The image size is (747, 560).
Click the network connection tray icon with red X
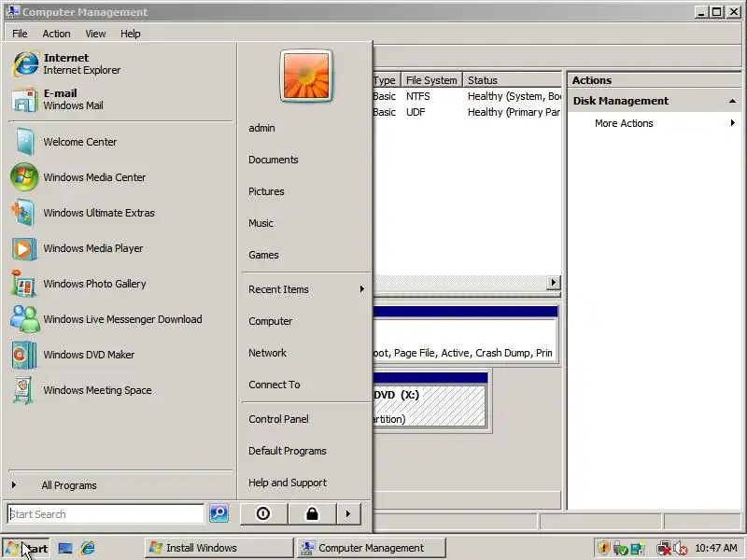663,549
